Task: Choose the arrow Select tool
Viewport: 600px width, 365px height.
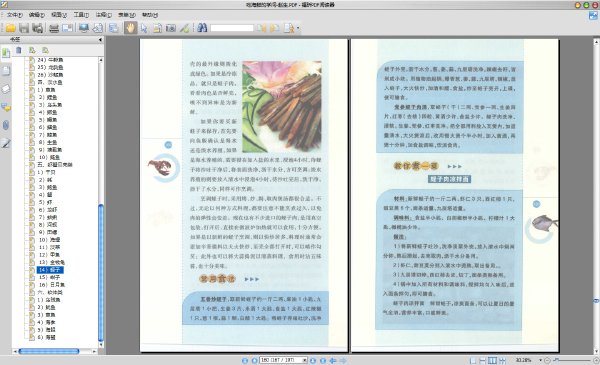Action: tap(144, 28)
